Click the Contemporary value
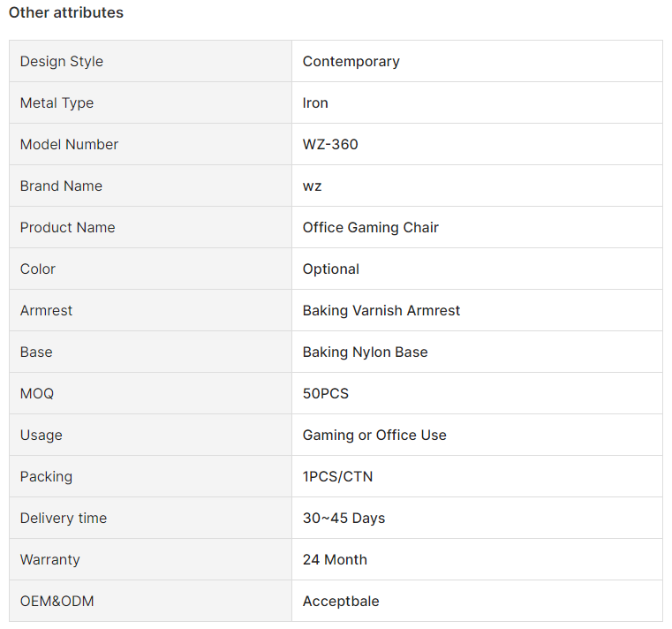This screenshot has width=672, height=629. 351,61
